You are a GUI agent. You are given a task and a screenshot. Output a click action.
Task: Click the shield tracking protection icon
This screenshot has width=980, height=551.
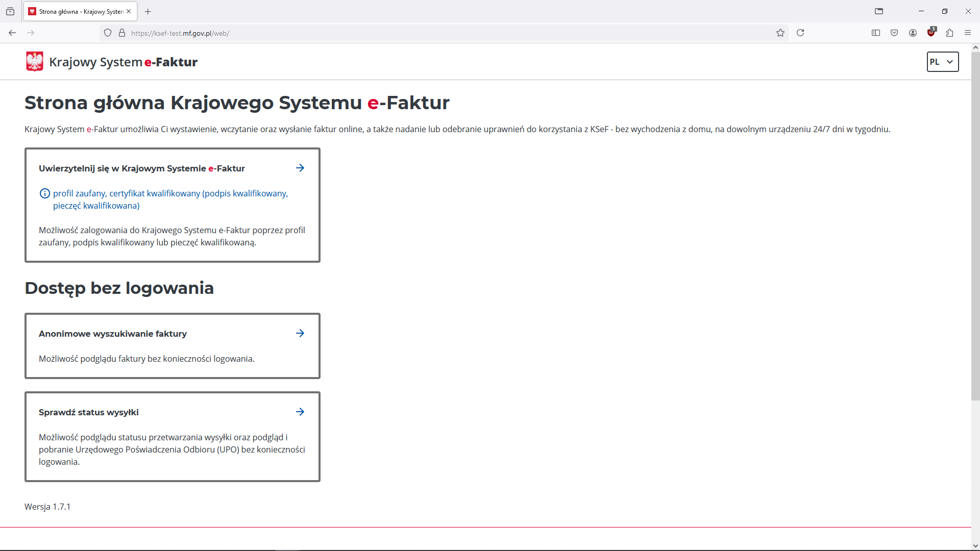108,32
